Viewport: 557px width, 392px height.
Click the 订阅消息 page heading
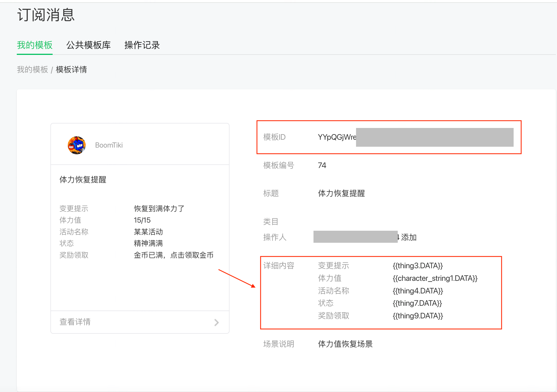point(46,15)
